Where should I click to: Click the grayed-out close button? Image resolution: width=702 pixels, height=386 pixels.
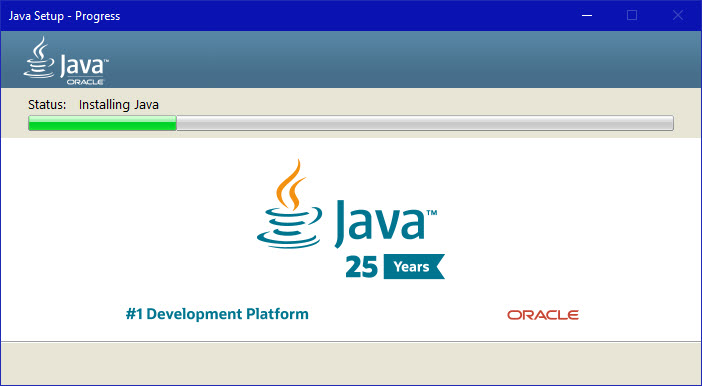tap(678, 16)
